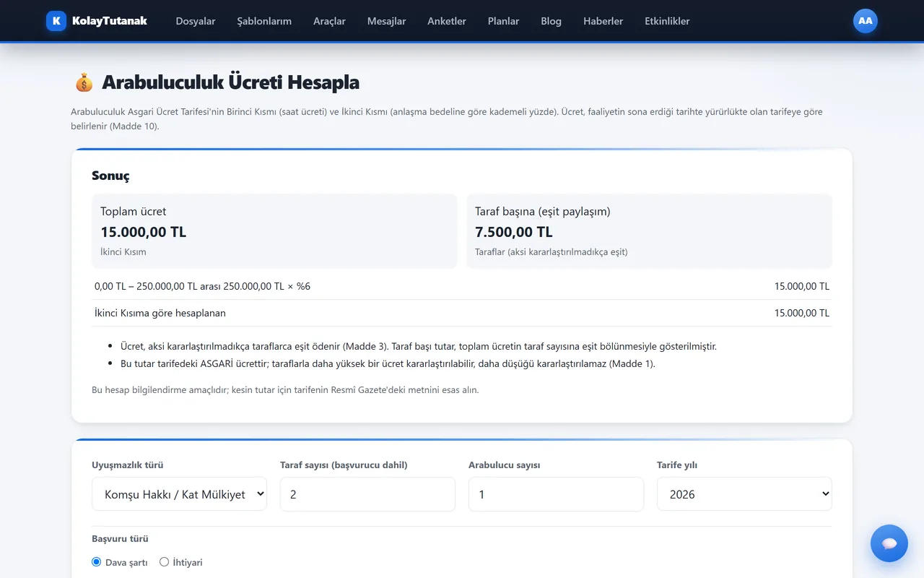Viewport: 924px width, 578px height.
Task: Click the 'Bu hesap bilgilendirme amaçlıdır' disclaimer
Action: click(x=285, y=389)
